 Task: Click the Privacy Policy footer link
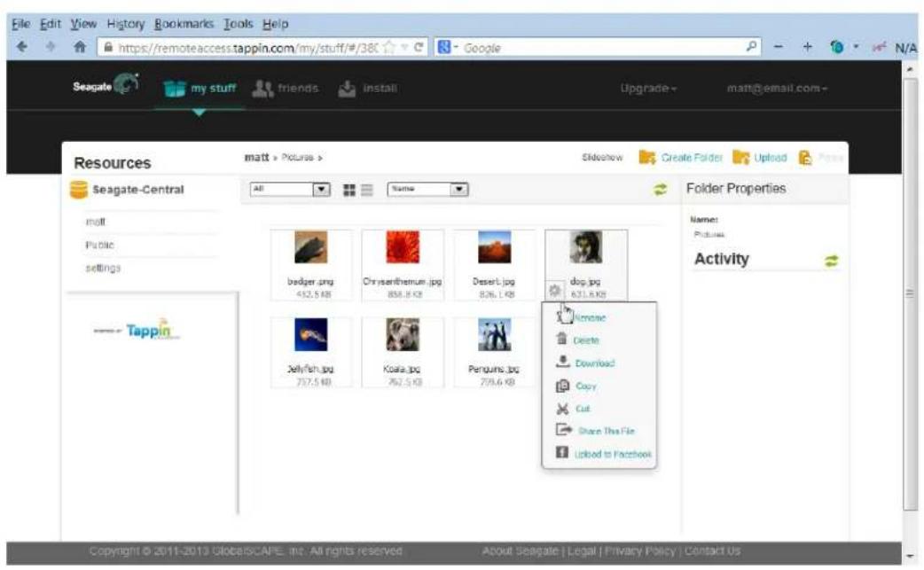pos(640,551)
